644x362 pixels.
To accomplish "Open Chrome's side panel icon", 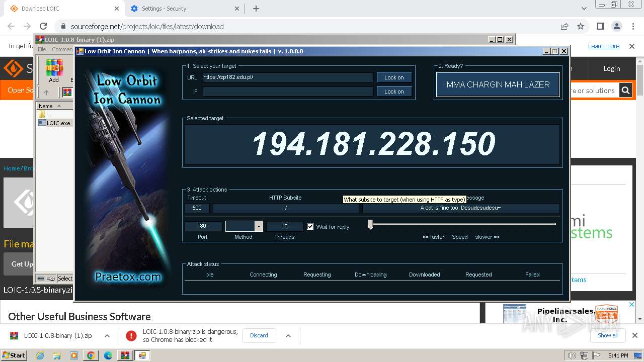I will click(x=601, y=26).
